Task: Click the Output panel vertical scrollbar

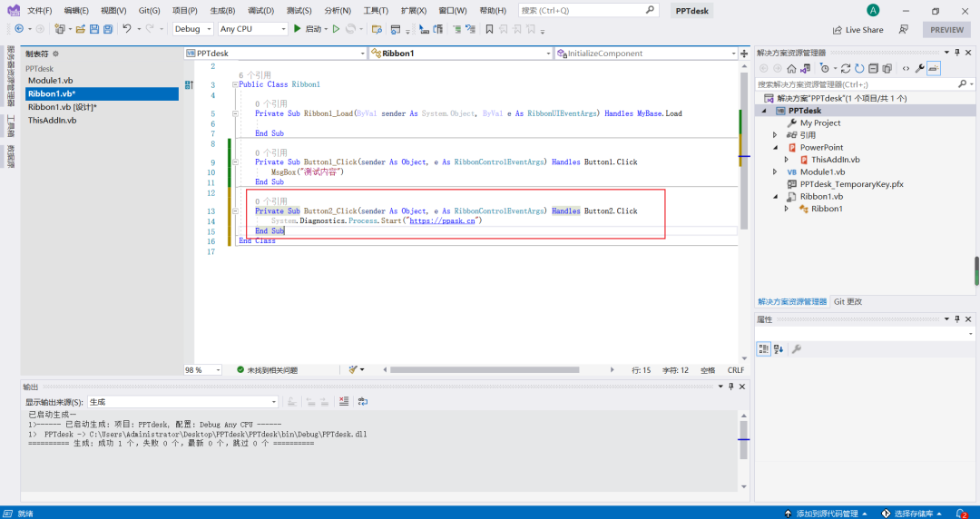Action: click(x=743, y=439)
